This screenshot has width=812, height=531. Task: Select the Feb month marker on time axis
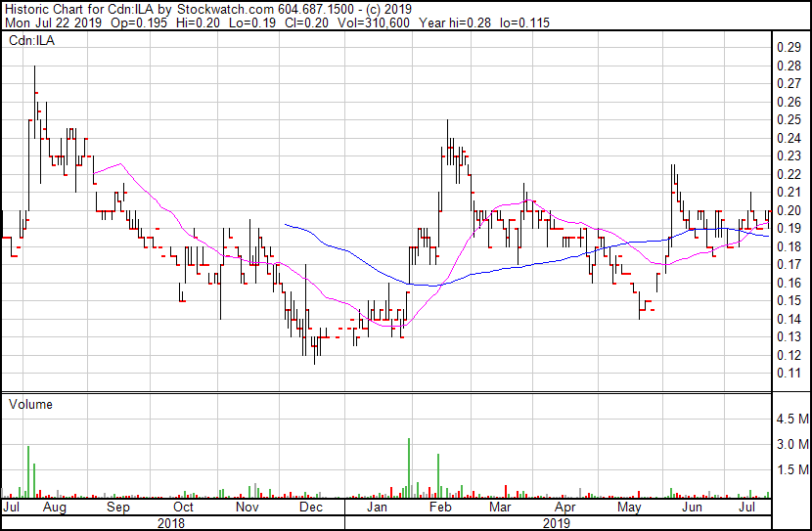(440, 508)
